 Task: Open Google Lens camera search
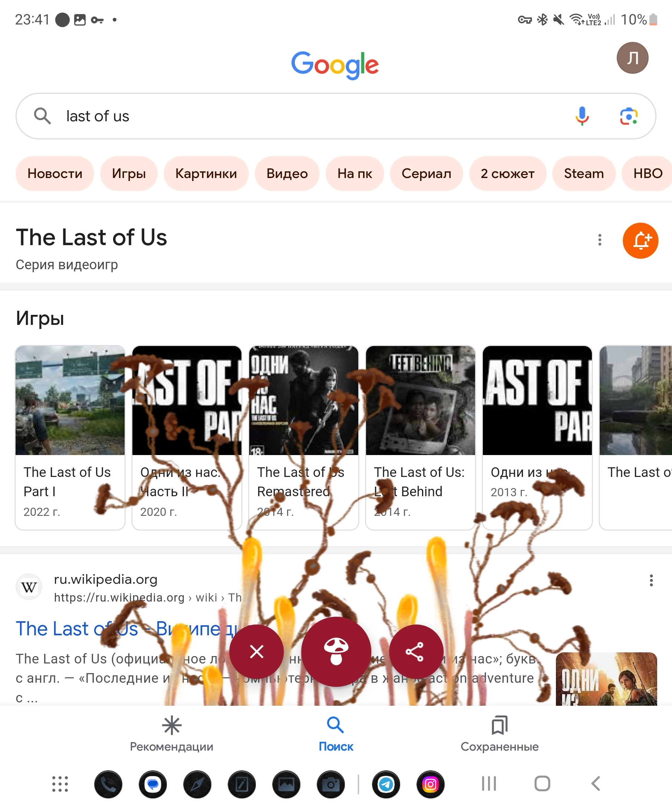[x=629, y=116]
